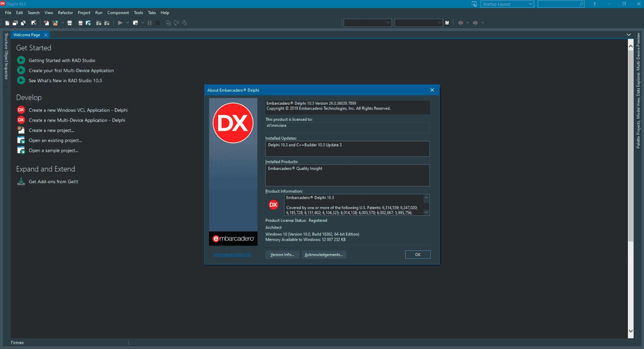644x349 pixels.
Task: Expand the Forward history dropdown arrow
Action: pos(483,23)
